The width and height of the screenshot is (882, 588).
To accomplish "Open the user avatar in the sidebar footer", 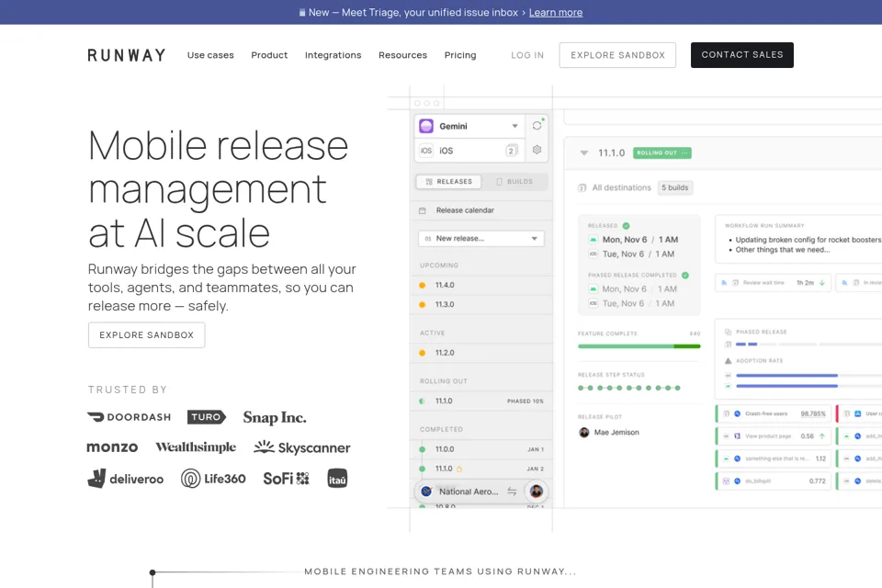I will coord(536,492).
